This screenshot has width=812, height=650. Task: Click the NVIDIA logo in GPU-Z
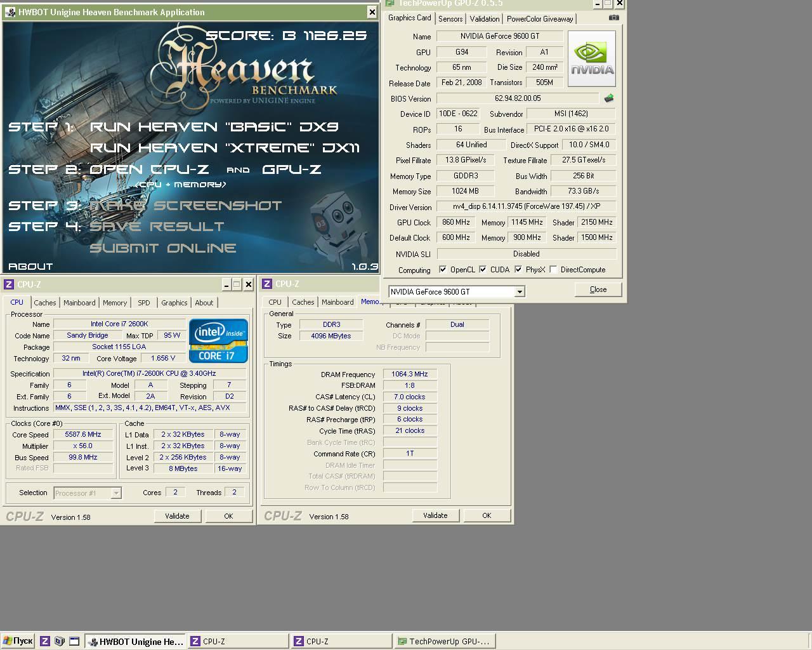tap(592, 59)
